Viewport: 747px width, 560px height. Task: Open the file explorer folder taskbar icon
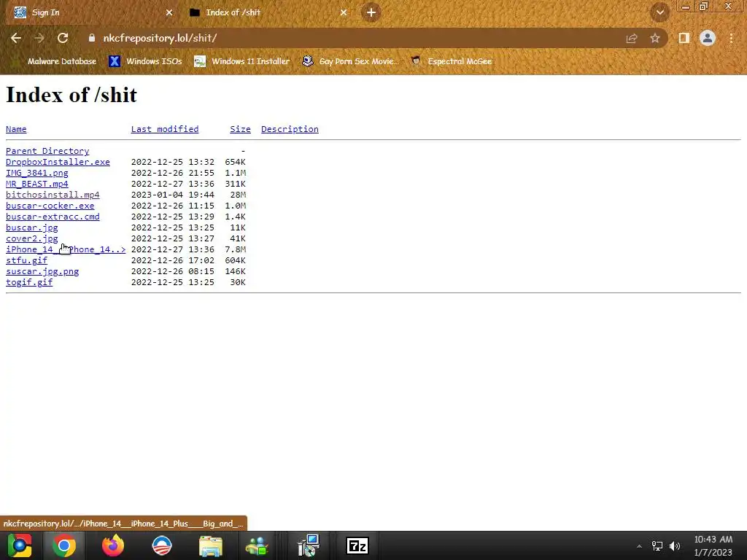pos(211,547)
